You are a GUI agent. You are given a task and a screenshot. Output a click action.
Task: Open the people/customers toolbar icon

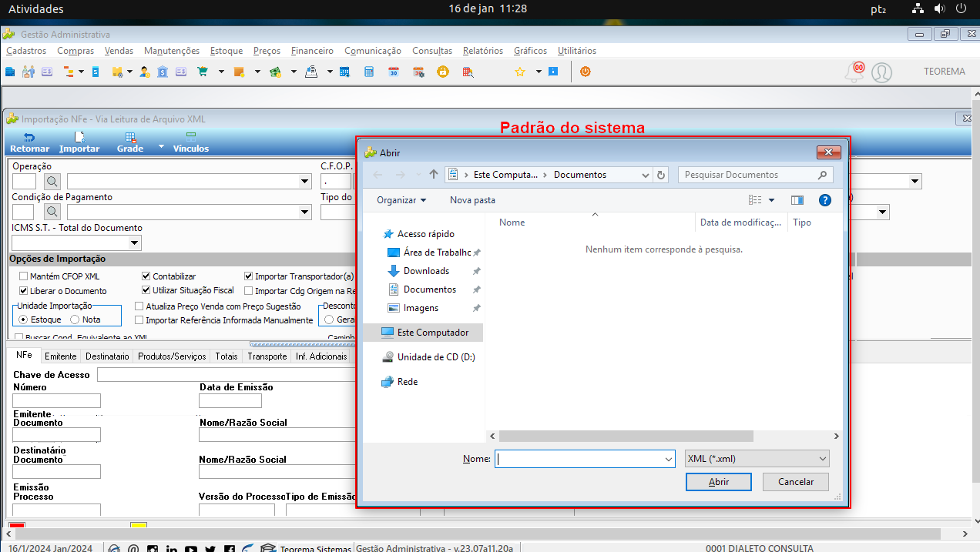(x=29, y=72)
